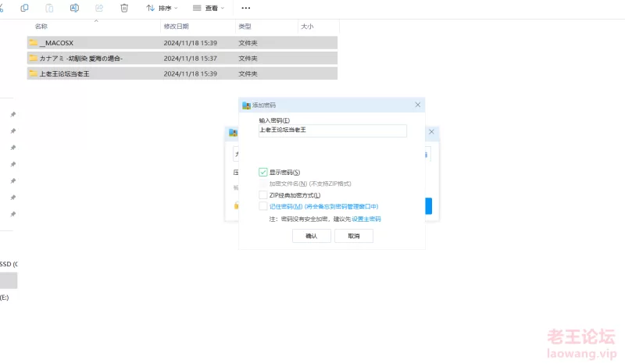
Task: Click the 输入密码 text field
Action: tap(332, 130)
